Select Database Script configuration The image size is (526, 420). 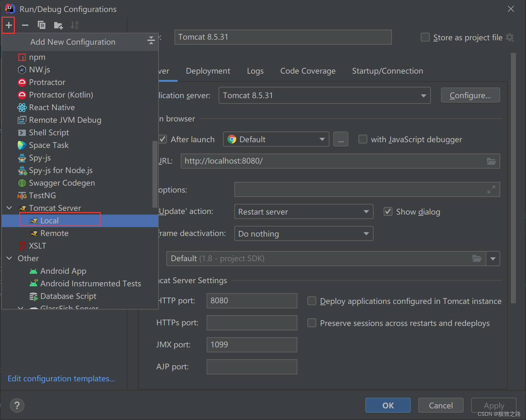80,296
